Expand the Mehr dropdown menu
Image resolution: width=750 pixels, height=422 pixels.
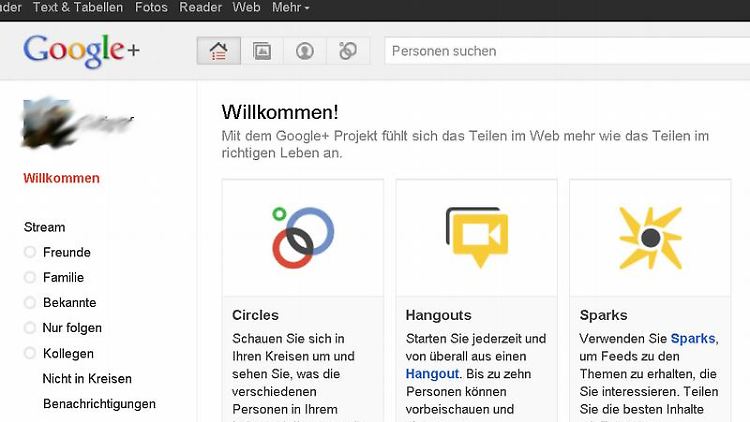tap(290, 7)
